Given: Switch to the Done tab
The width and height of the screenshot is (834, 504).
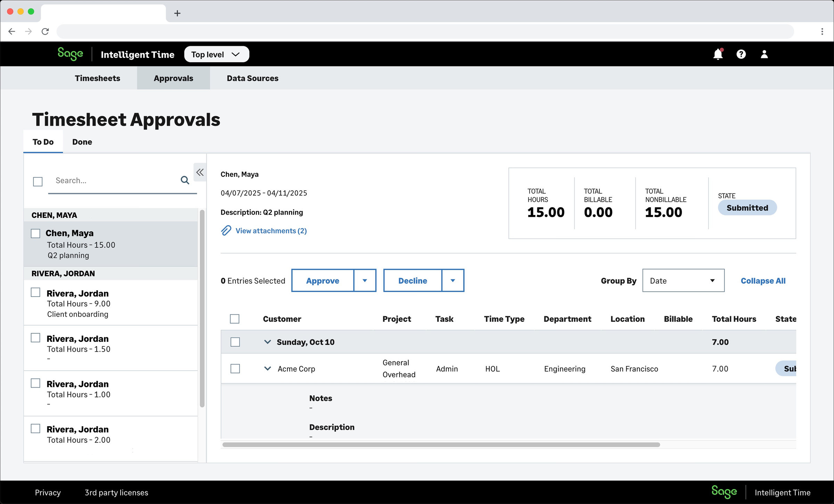Looking at the screenshot, I should 82,142.
